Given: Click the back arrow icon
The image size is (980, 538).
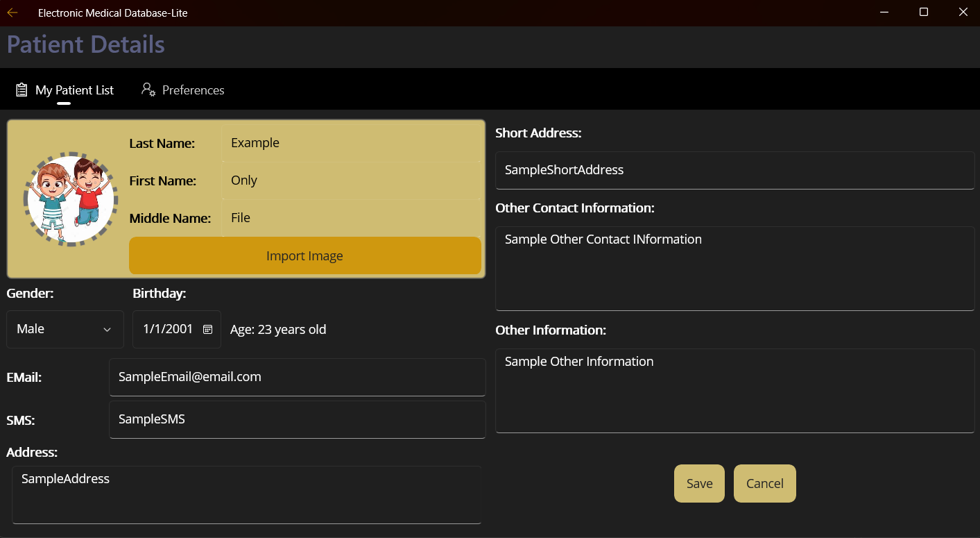Looking at the screenshot, I should tap(12, 12).
